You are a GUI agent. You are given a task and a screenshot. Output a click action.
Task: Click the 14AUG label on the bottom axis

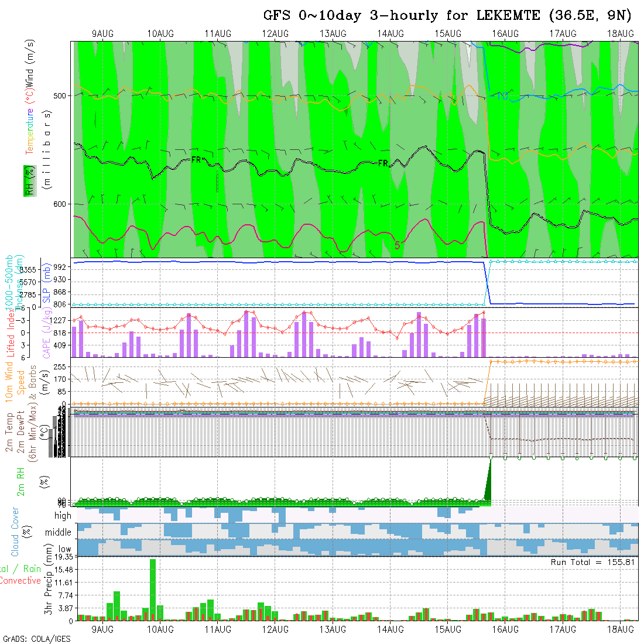390,629
